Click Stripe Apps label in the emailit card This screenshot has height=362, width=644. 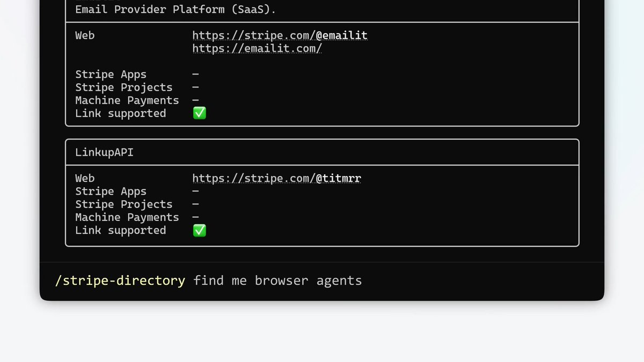111,75
